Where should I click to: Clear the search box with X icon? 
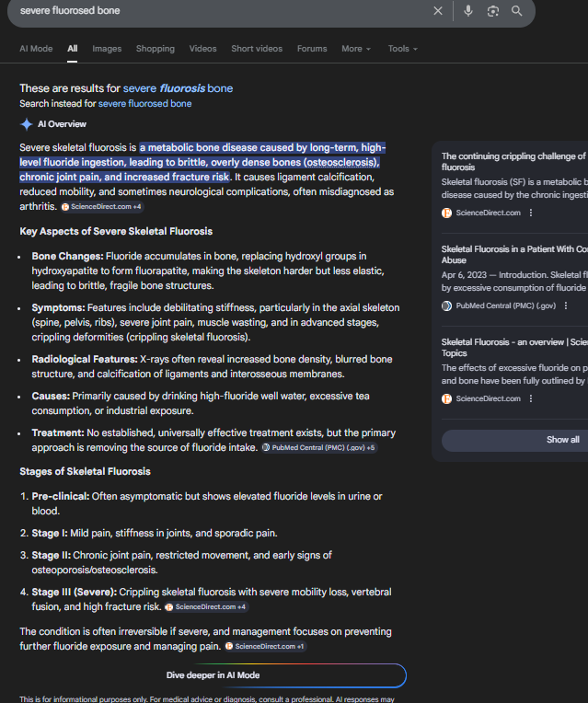pyautogui.click(x=438, y=11)
